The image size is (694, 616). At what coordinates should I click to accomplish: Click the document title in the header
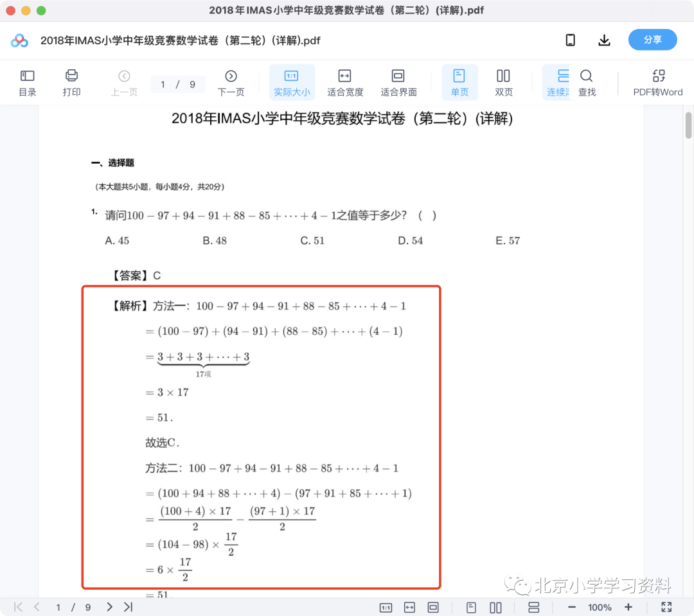180,40
